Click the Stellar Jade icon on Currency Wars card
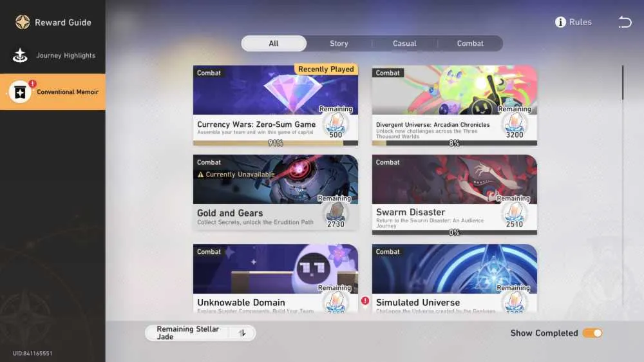Screen dimensions: 644x362 click(x=336, y=123)
